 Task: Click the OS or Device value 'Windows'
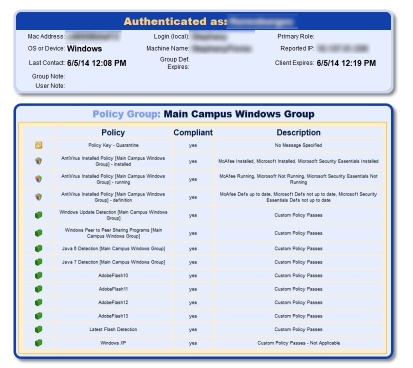(84, 49)
